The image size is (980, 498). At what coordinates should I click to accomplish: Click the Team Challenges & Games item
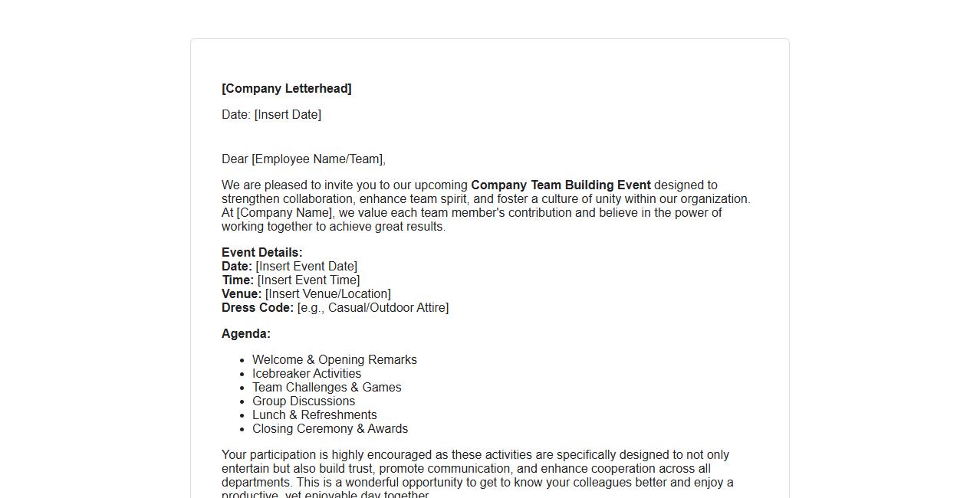[x=327, y=388]
